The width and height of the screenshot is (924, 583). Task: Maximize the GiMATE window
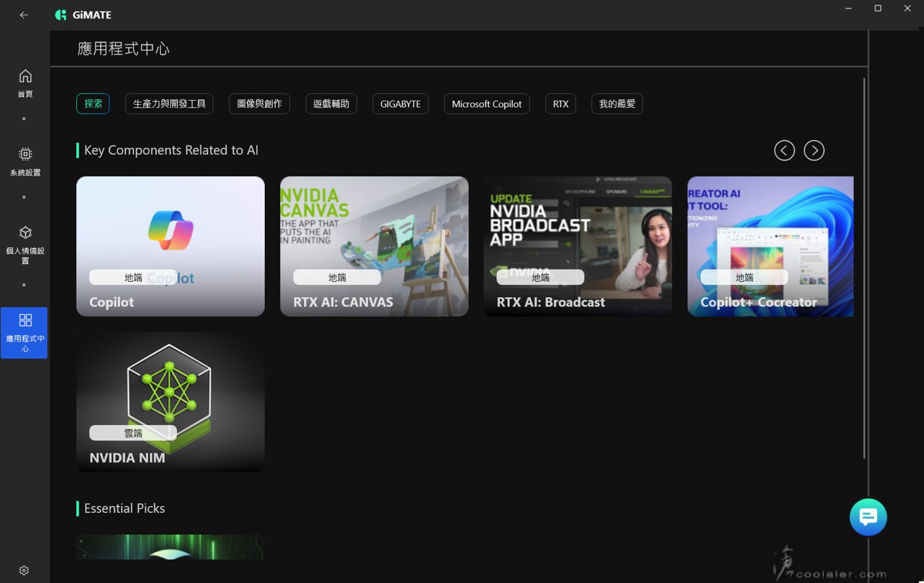[878, 8]
